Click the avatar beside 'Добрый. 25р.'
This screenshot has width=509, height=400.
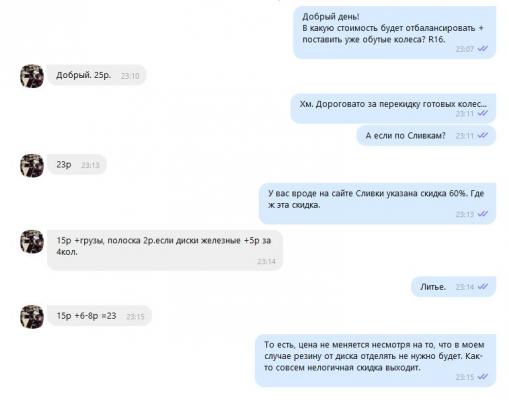pos(32,76)
